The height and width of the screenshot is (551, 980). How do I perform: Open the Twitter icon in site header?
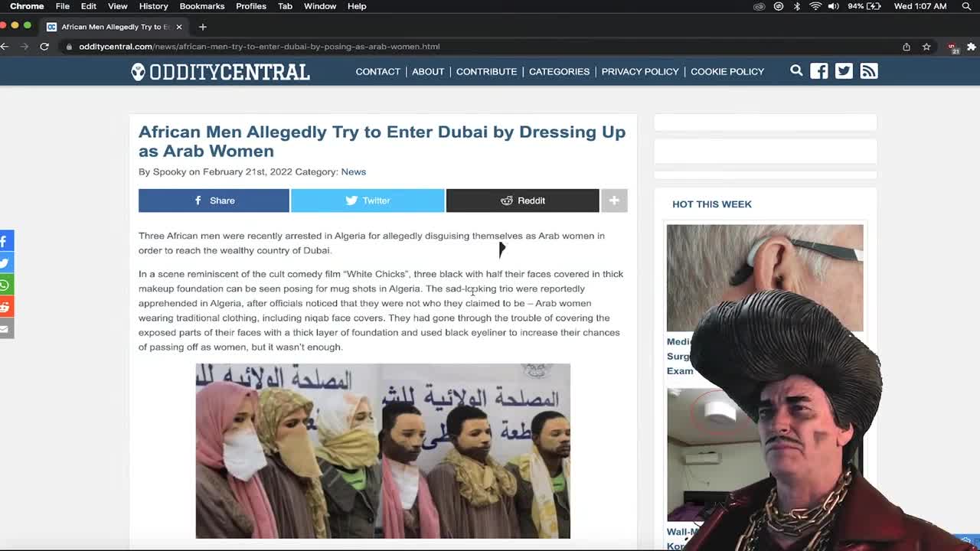844,71
